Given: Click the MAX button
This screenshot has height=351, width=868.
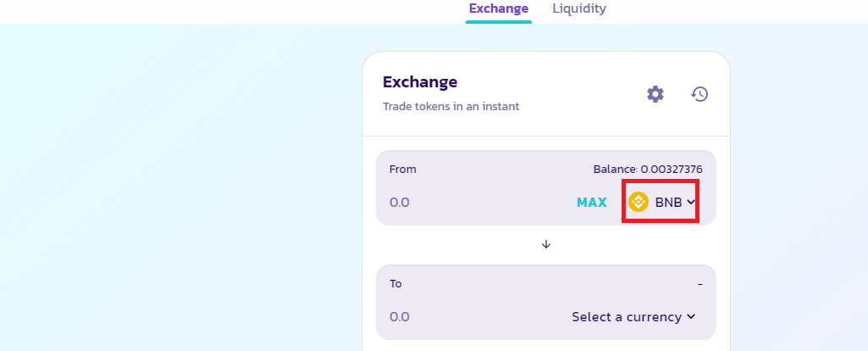Looking at the screenshot, I should point(592,203).
